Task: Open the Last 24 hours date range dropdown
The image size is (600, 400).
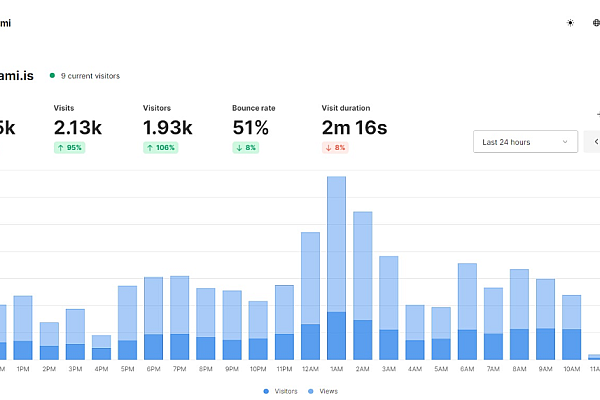Action: point(524,142)
